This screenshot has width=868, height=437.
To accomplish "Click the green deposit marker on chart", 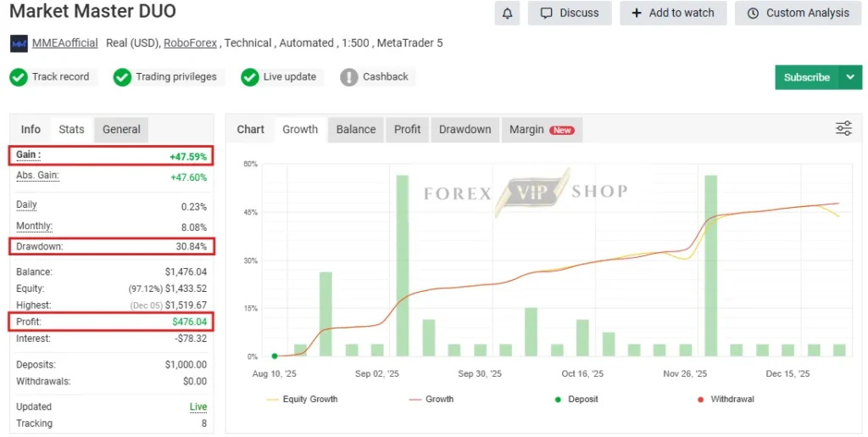I will click(x=275, y=356).
